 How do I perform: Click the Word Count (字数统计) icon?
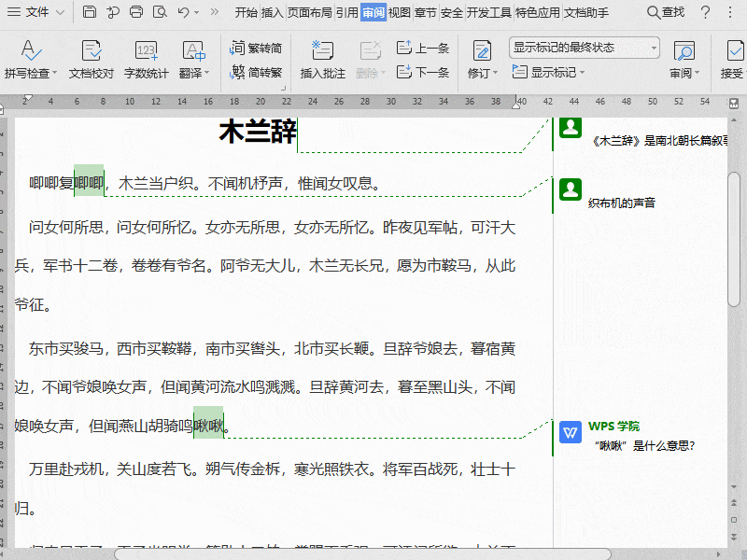pos(146,51)
